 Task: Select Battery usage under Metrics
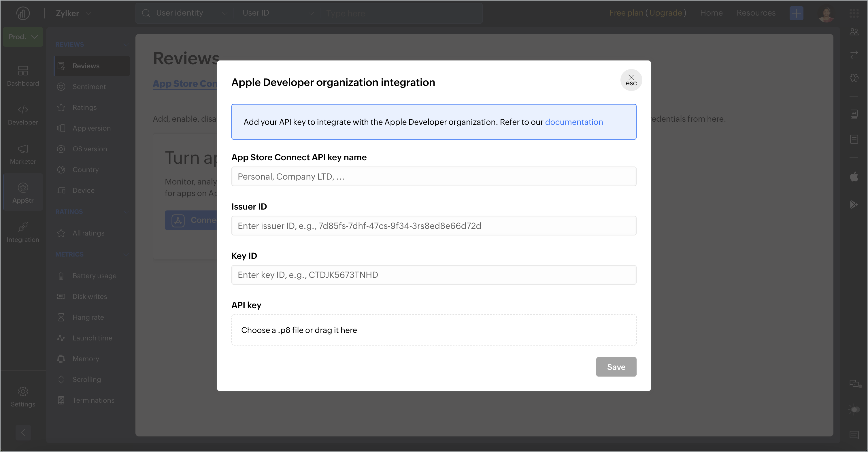94,276
